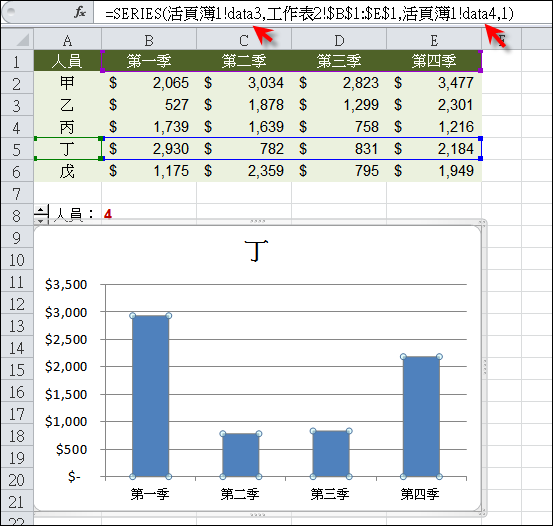Select cell containing 丁 in column A
The height and width of the screenshot is (526, 553).
pyautogui.click(x=67, y=149)
